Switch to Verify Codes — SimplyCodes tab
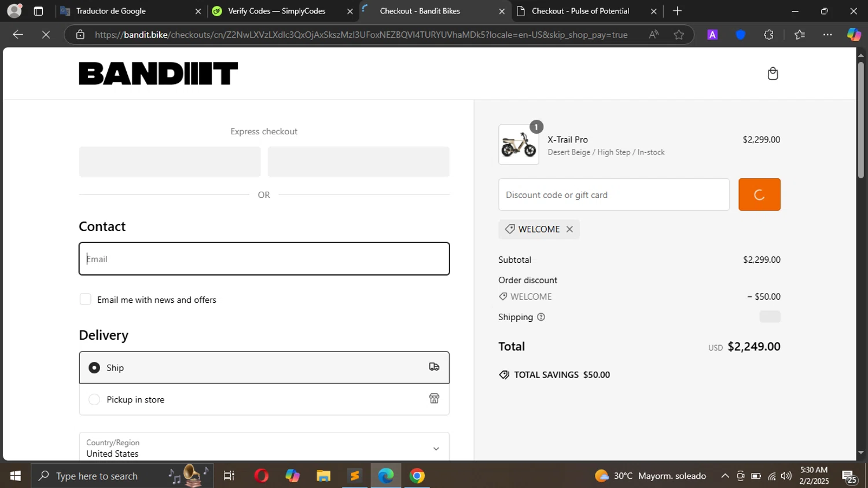The width and height of the screenshot is (868, 488). (282, 11)
